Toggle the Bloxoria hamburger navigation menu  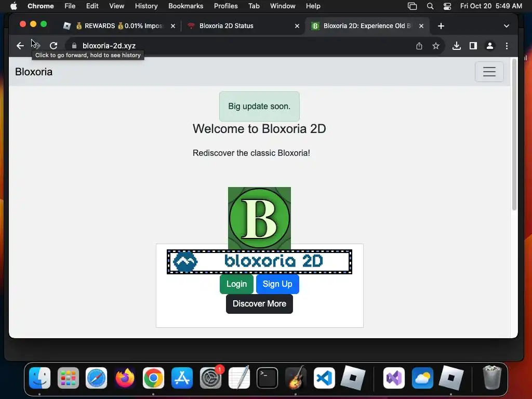(x=489, y=72)
